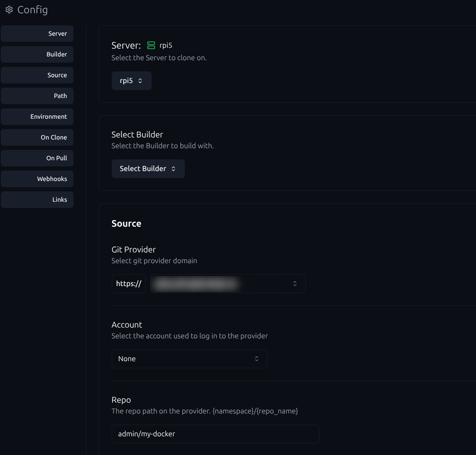The image size is (476, 455).
Task: Select the Source sidebar item
Action: (x=37, y=75)
